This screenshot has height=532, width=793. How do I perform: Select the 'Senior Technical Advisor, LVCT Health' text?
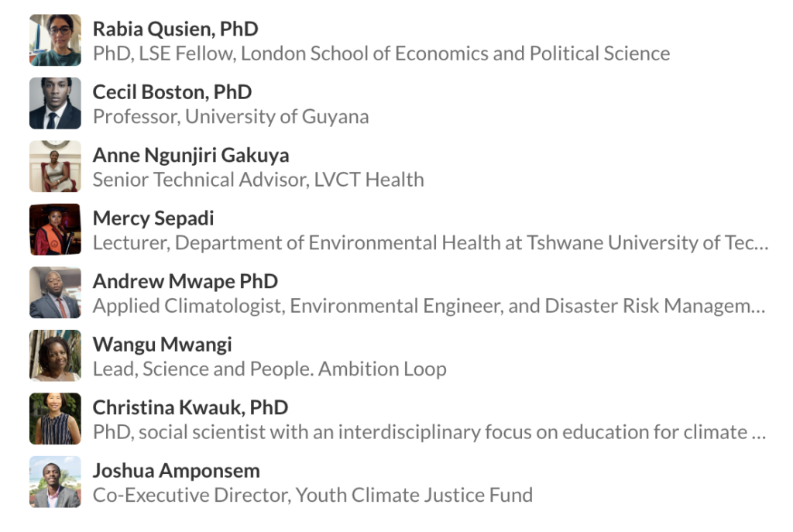[258, 180]
